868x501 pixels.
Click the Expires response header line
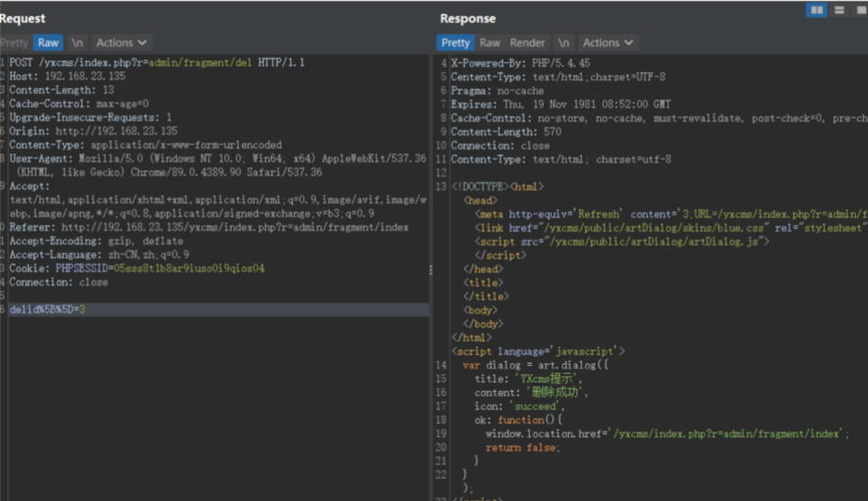[561, 105]
